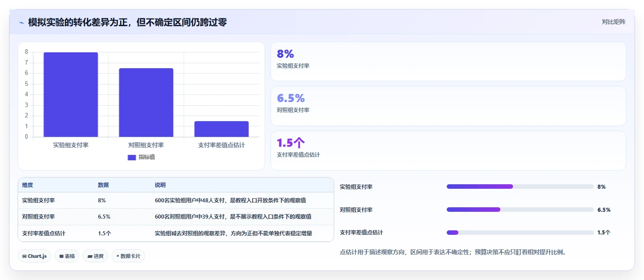Click 支付率差值点估计 caption under 1.5个 card
644x280 pixels.
tap(299, 154)
